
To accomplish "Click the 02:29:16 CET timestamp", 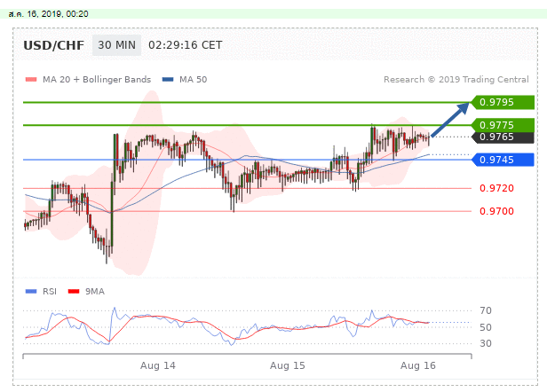I will 186,45.
